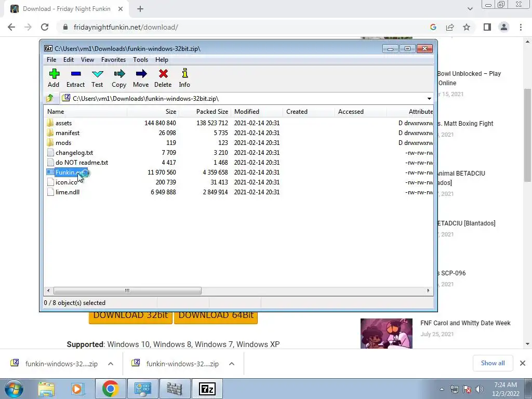The width and height of the screenshot is (532, 399).
Task: Sort by Size column header
Action: 153,112
